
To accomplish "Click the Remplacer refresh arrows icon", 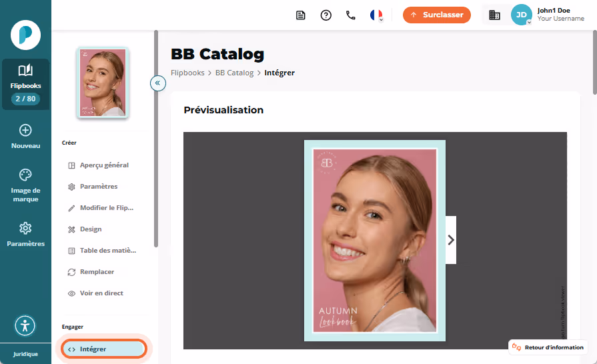I will 71,272.
